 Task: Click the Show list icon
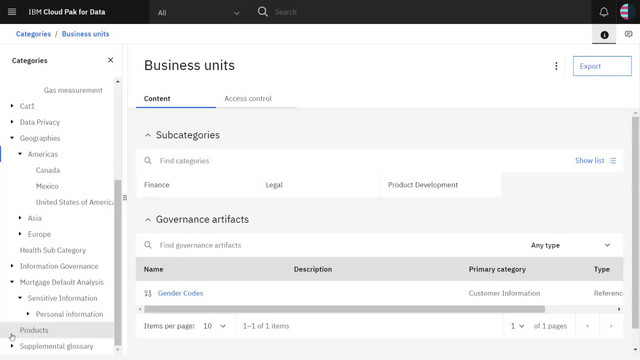click(613, 161)
